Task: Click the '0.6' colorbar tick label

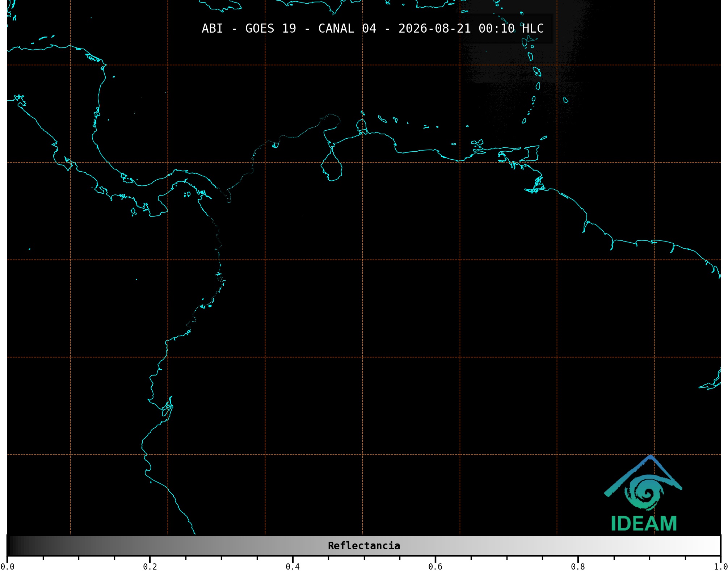Action: pos(435,567)
